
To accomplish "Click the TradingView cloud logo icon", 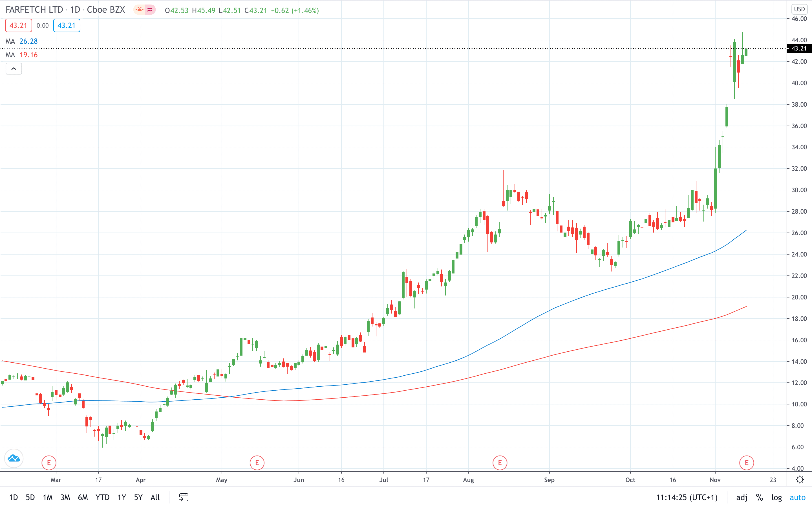I will pyautogui.click(x=14, y=458).
